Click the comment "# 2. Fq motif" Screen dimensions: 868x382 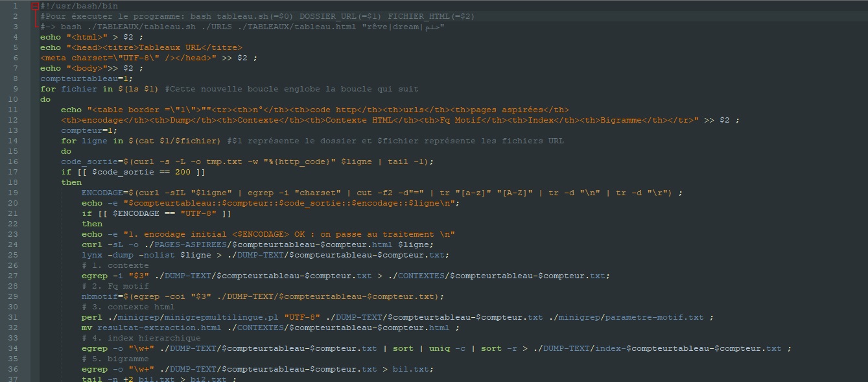[115, 286]
